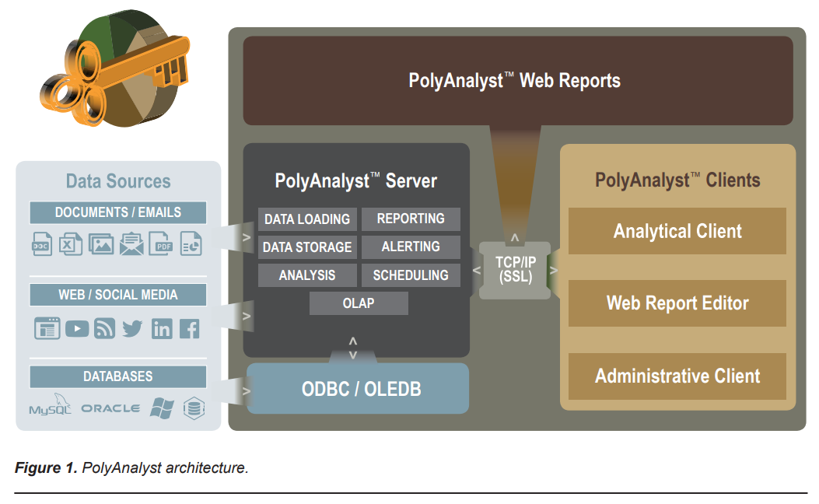Click the MySQL logo

50,405
